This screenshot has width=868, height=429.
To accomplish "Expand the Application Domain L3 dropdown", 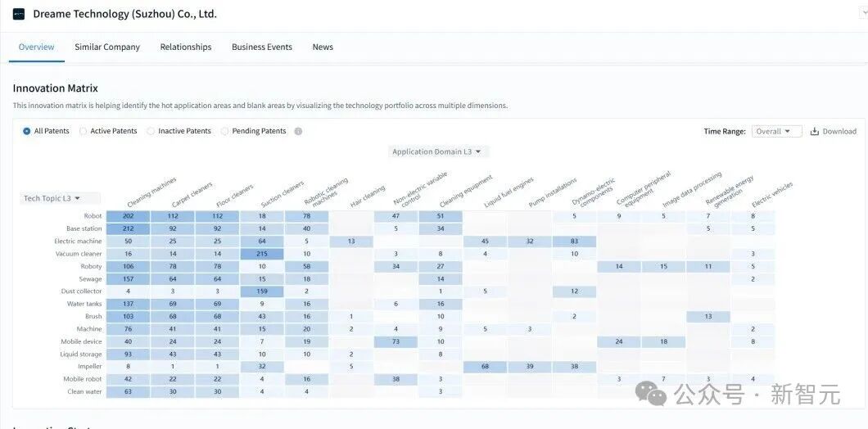I will pos(436,151).
